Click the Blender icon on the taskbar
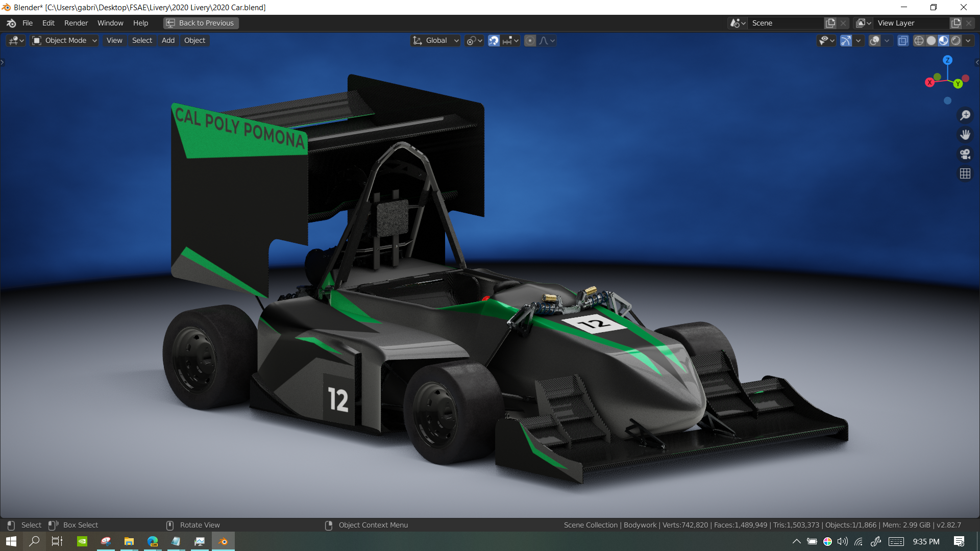This screenshot has width=980, height=551. click(223, 541)
